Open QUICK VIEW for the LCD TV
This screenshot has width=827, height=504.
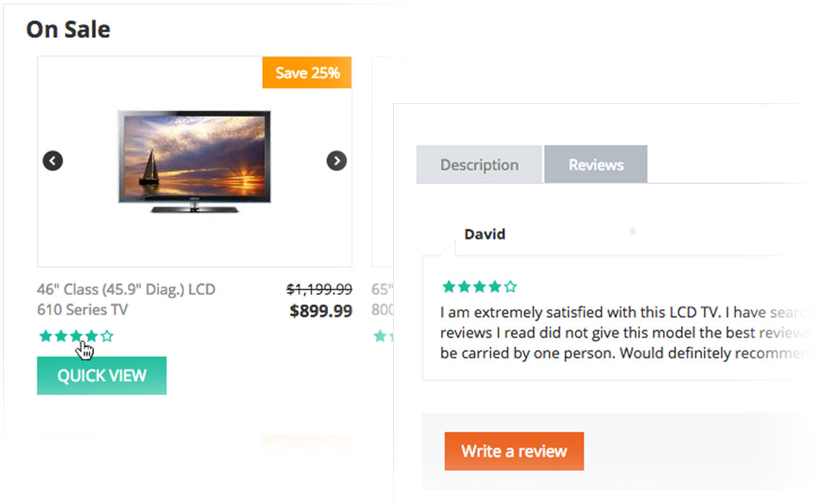point(101,376)
